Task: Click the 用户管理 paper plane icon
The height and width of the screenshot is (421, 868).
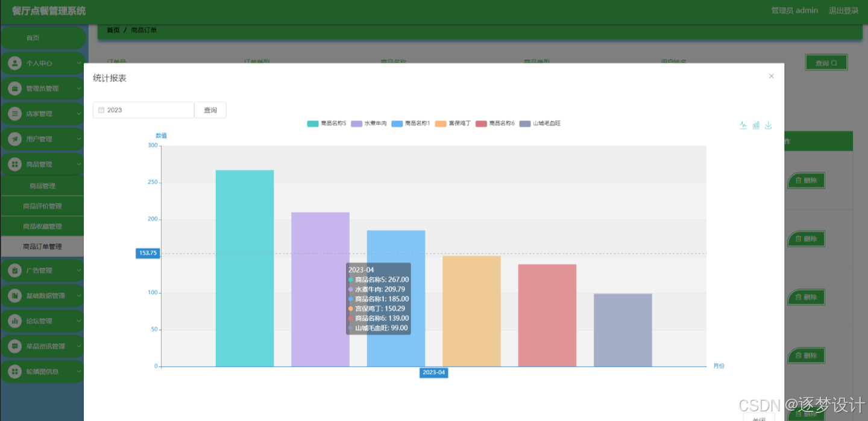Action: tap(15, 139)
